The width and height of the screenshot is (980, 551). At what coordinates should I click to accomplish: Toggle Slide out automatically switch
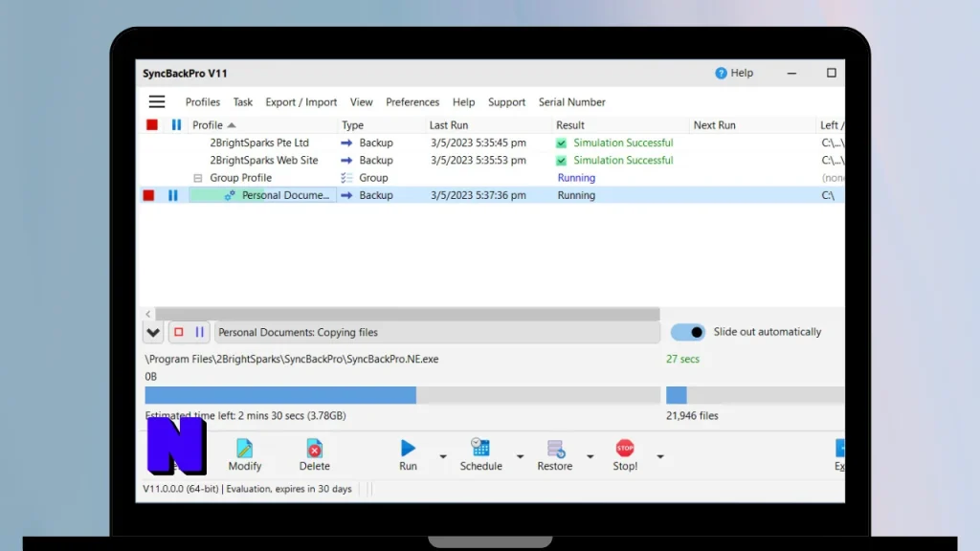click(687, 332)
